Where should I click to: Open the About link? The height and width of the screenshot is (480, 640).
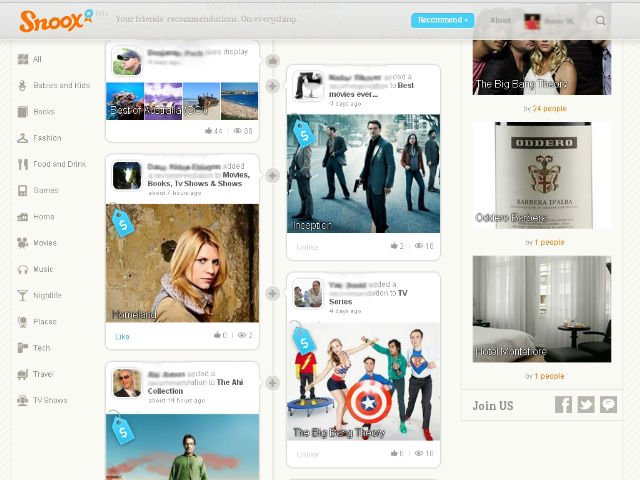pos(500,20)
